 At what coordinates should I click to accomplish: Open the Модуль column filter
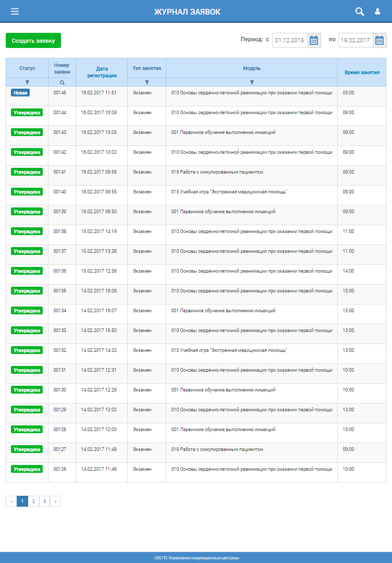click(x=252, y=82)
